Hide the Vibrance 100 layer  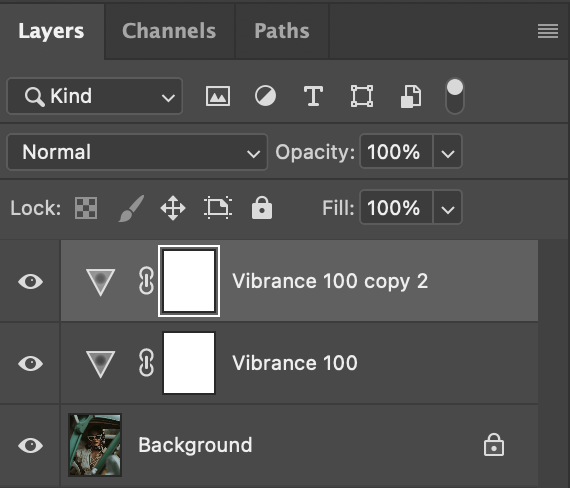(31, 363)
